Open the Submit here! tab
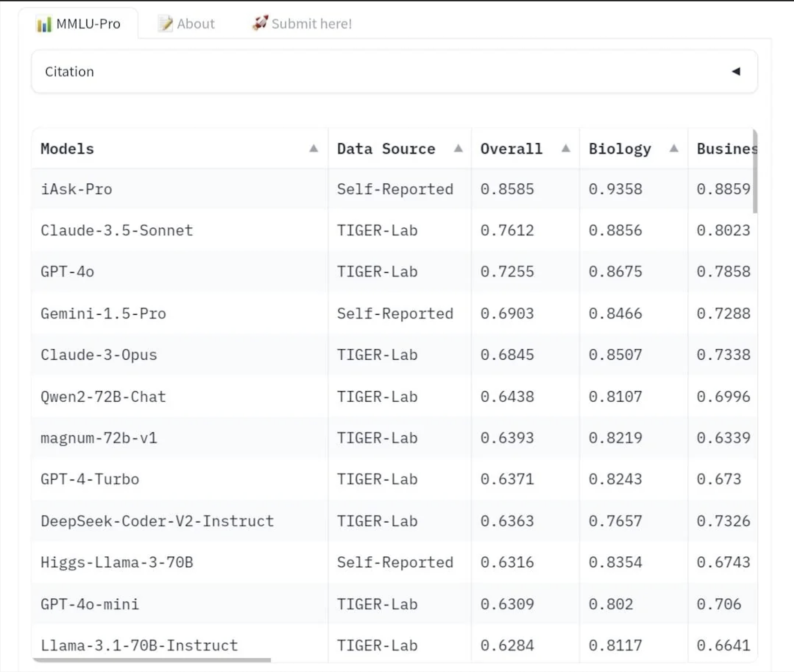 311,24
